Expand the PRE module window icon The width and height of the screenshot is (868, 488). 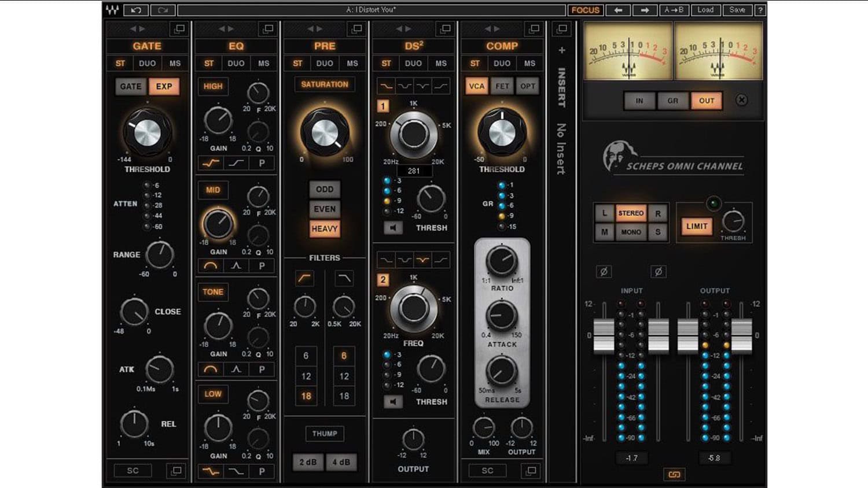(x=357, y=28)
